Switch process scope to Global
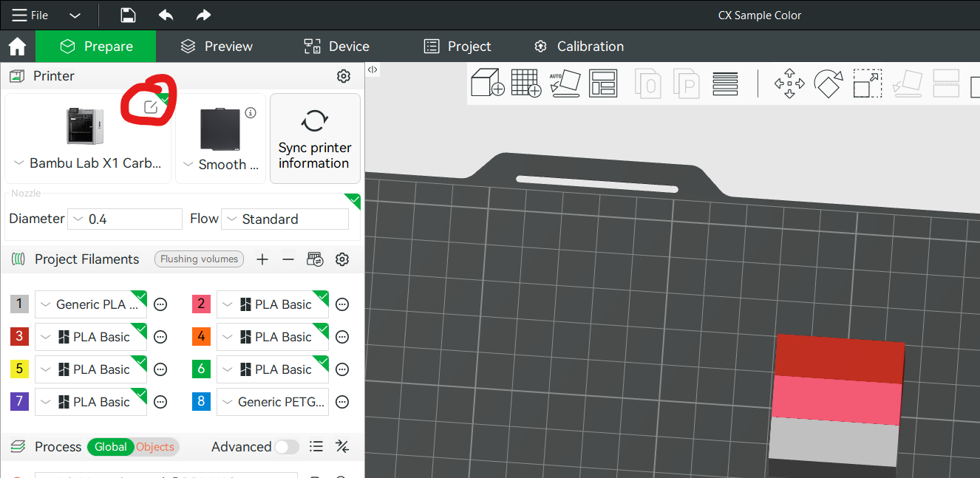980x478 pixels. pyautogui.click(x=110, y=447)
